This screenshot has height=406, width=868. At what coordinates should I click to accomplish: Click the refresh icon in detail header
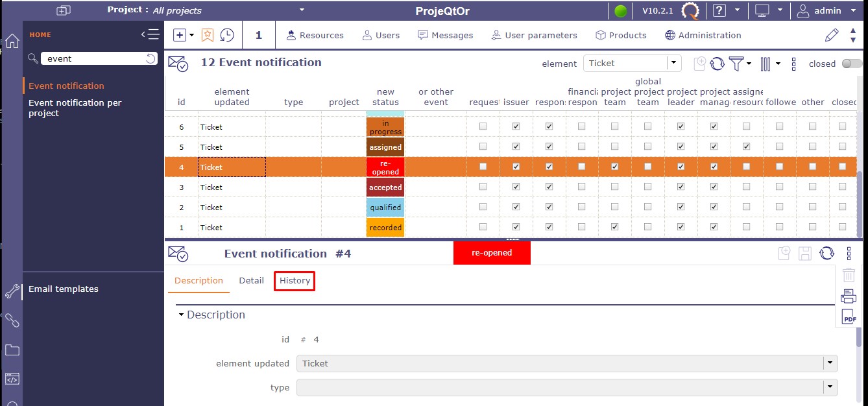[x=826, y=254]
